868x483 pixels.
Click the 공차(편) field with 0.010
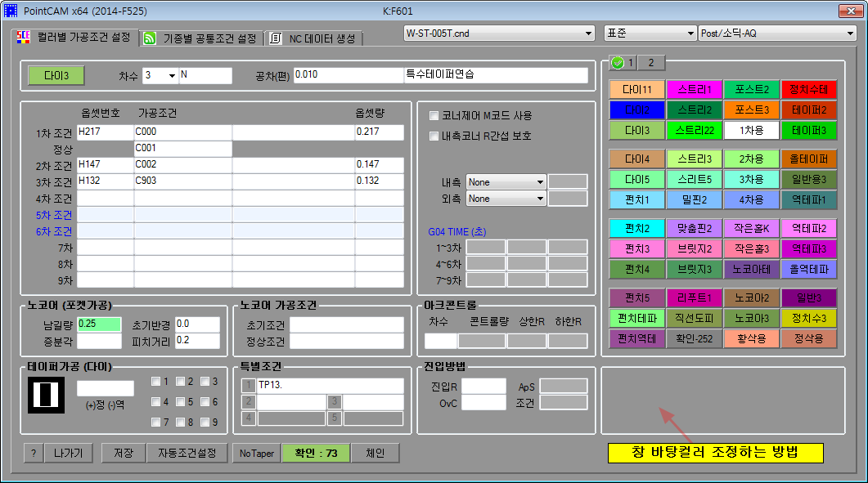[349, 75]
